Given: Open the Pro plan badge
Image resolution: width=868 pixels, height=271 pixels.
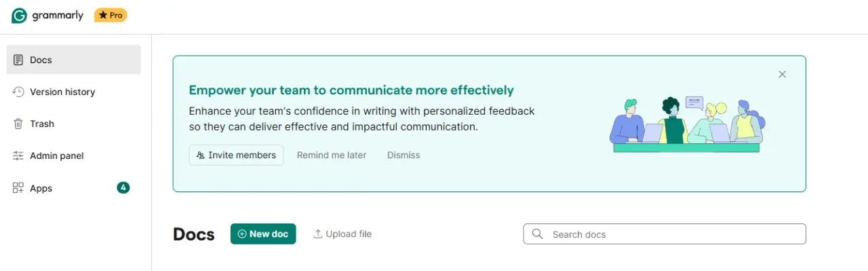Looking at the screenshot, I should [x=111, y=15].
